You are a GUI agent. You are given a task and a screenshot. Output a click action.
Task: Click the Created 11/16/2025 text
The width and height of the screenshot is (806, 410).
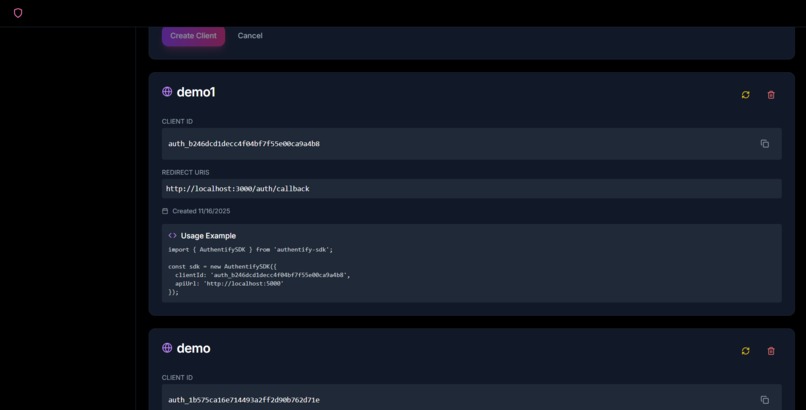[201, 211]
